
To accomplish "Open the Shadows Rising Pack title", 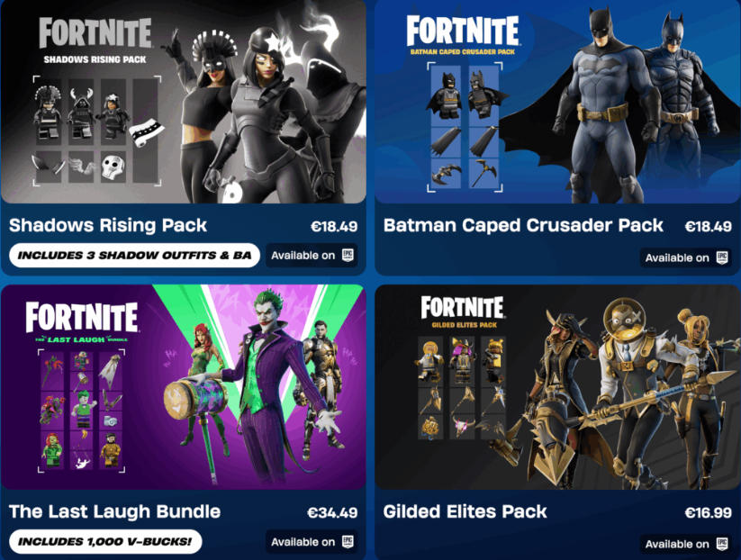I will [x=108, y=225].
